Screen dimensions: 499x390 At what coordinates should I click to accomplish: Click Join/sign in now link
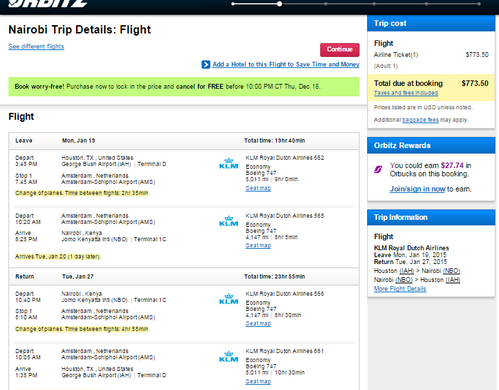417,189
